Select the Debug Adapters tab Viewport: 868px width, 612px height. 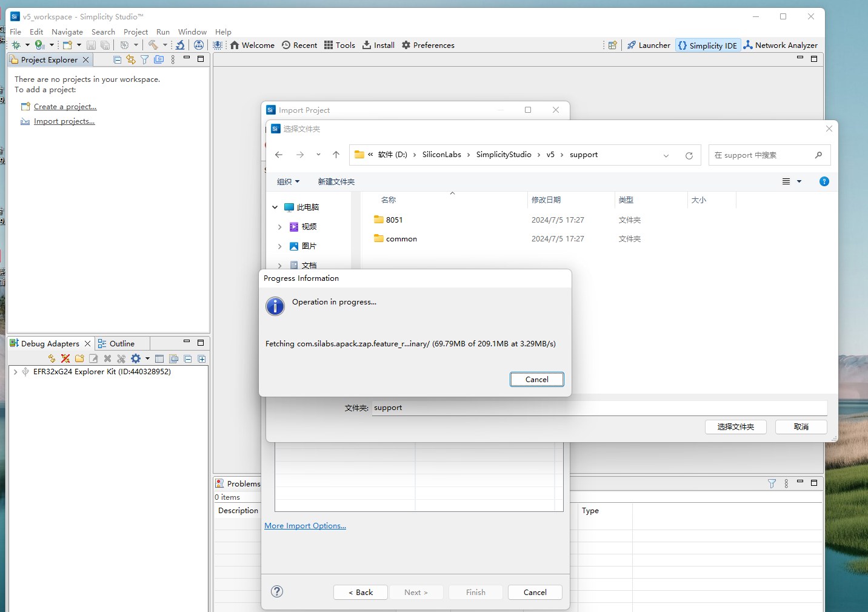coord(51,343)
